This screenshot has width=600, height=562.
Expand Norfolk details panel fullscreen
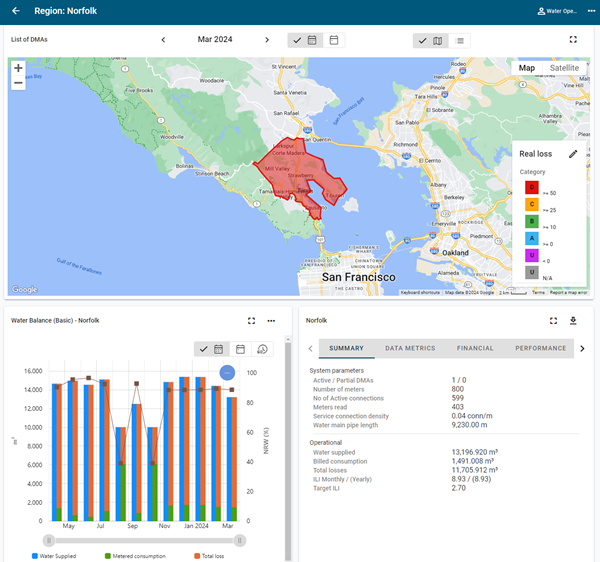[553, 321]
